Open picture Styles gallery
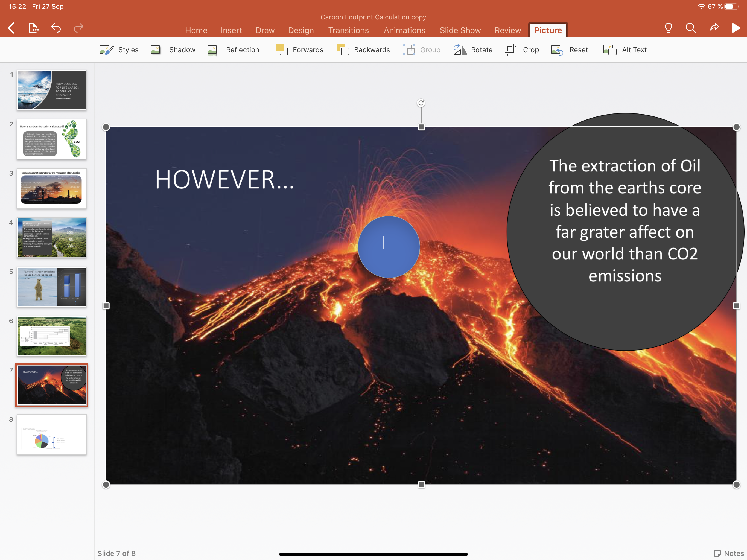Viewport: 747px width, 560px height. [119, 50]
